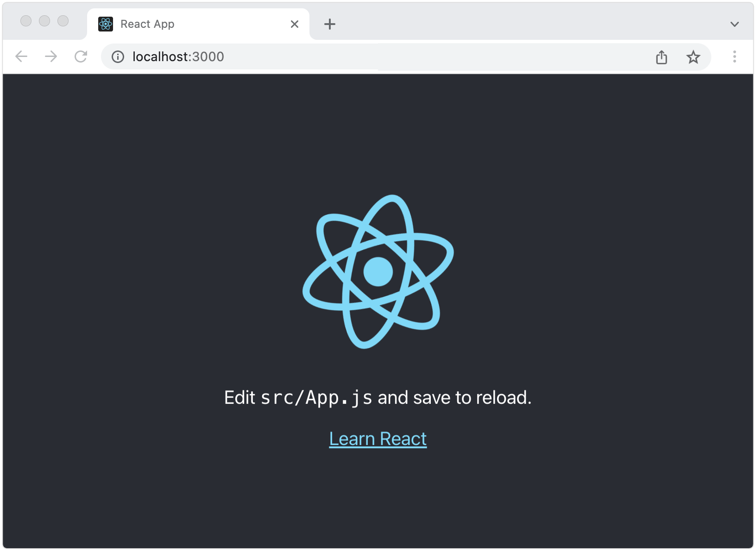Screen dimensions: 756x551
Task: Follow the Learn React link
Action: point(378,438)
